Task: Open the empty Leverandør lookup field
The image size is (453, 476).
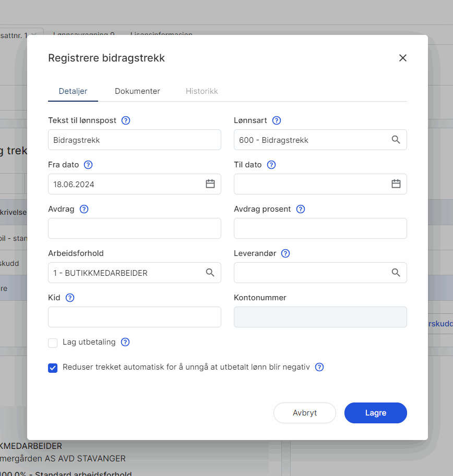Action: point(320,273)
